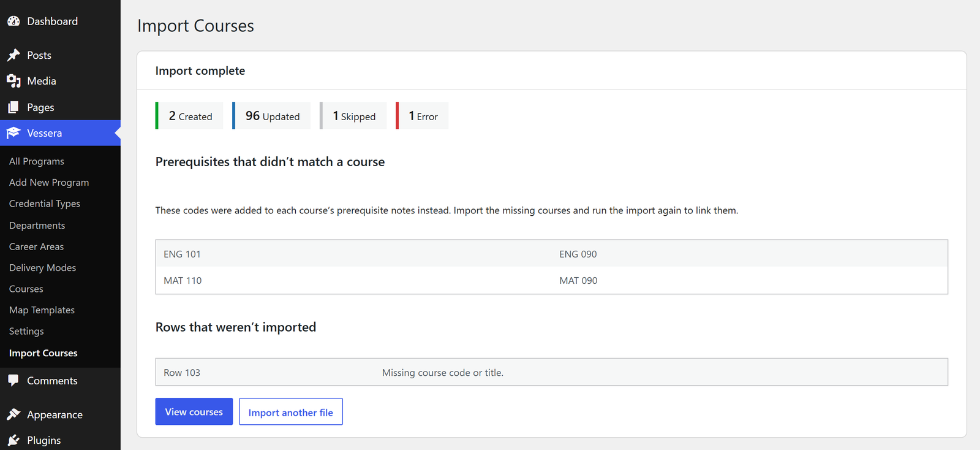Screen dimensions: 980x450
Task: Choose Add New Program
Action: (x=49, y=182)
